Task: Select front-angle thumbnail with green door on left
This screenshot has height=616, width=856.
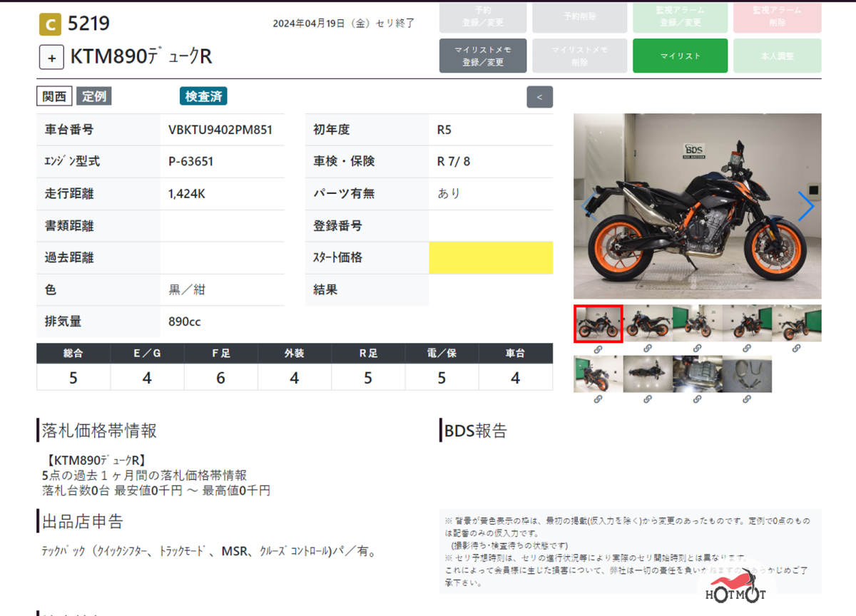Action: 697,324
